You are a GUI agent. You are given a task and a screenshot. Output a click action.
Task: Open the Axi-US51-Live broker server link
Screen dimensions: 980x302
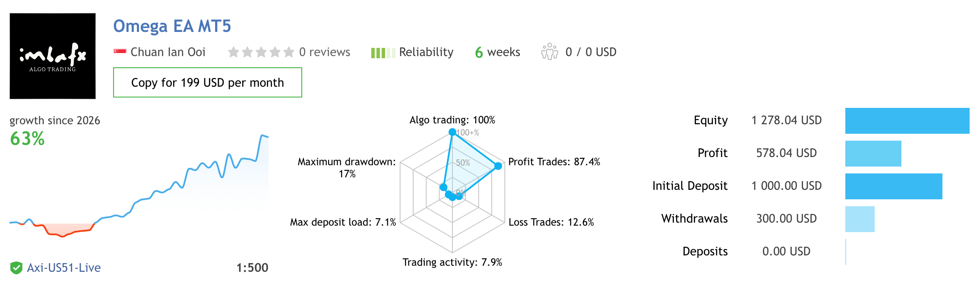[64, 268]
